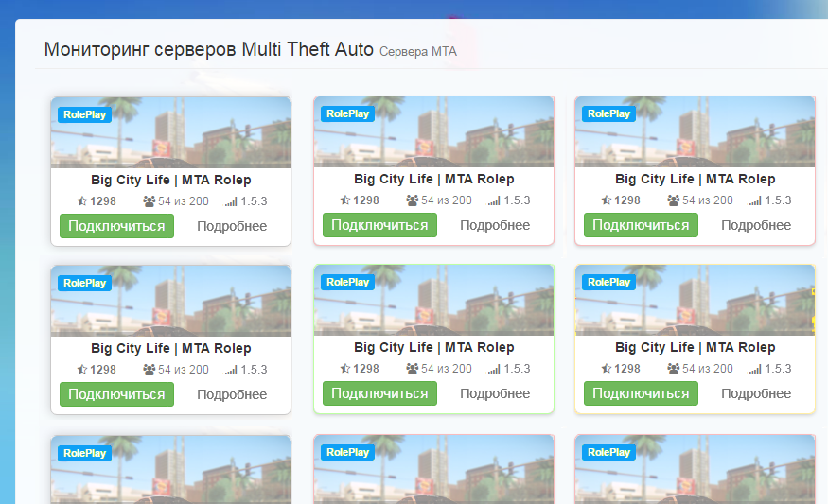Click Подключиться on the green-bordered server card

point(379,393)
